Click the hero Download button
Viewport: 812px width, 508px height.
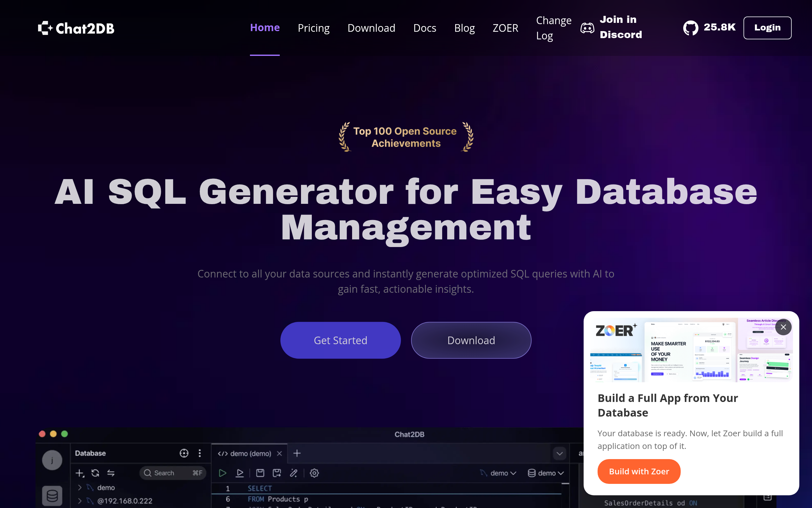point(471,340)
